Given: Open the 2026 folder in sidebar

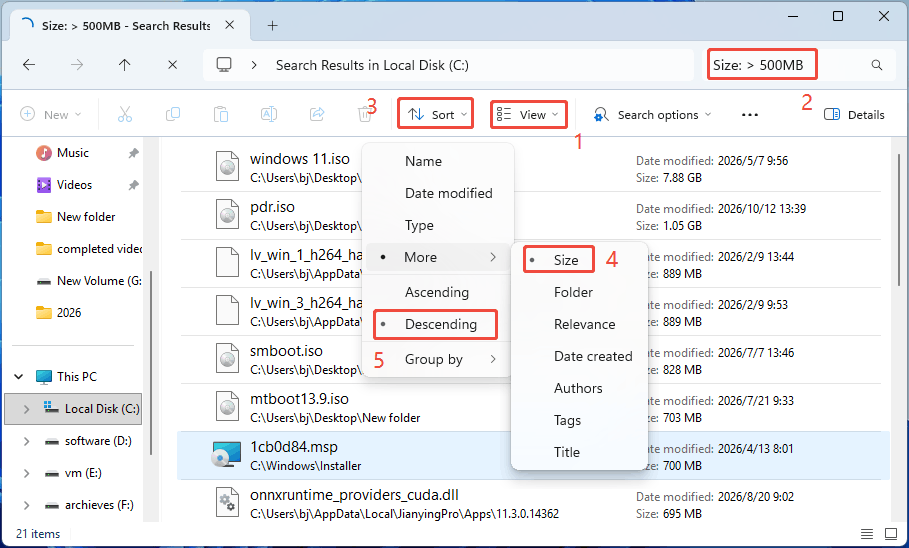Looking at the screenshot, I should coord(68,313).
